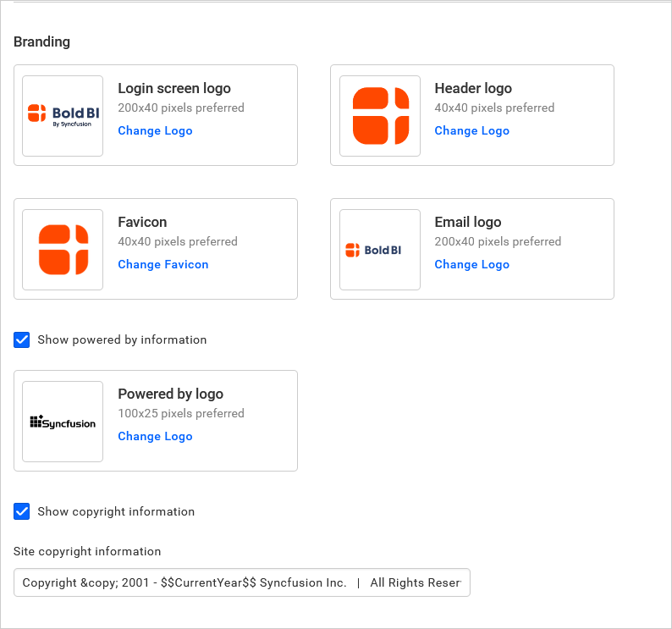Click the Favicon preview thumbnail
672x629 pixels.
click(63, 250)
